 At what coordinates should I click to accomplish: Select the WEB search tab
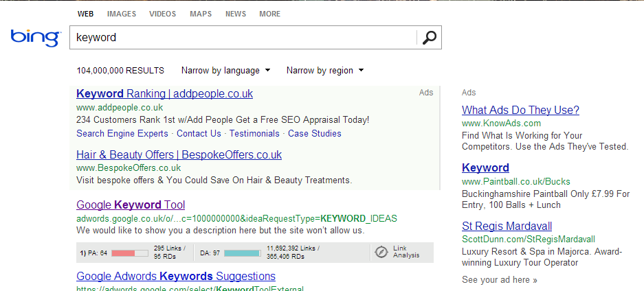click(85, 14)
